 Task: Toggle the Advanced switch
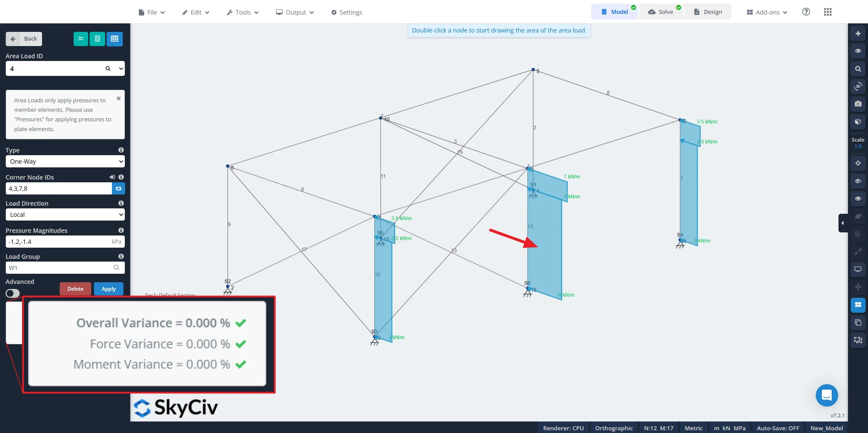[13, 293]
